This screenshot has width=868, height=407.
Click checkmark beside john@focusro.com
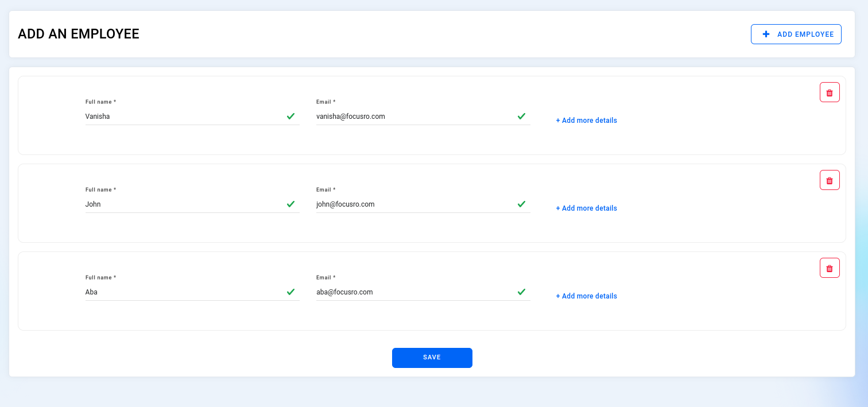click(x=521, y=204)
